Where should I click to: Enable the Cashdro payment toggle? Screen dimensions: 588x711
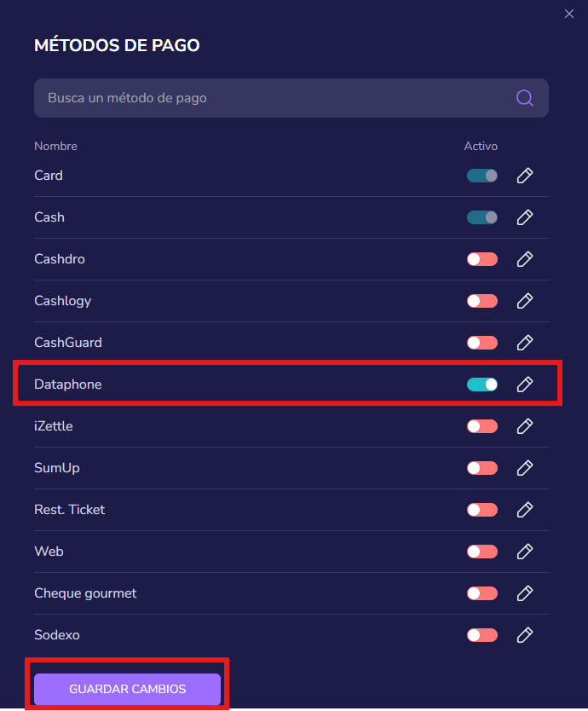(x=482, y=259)
